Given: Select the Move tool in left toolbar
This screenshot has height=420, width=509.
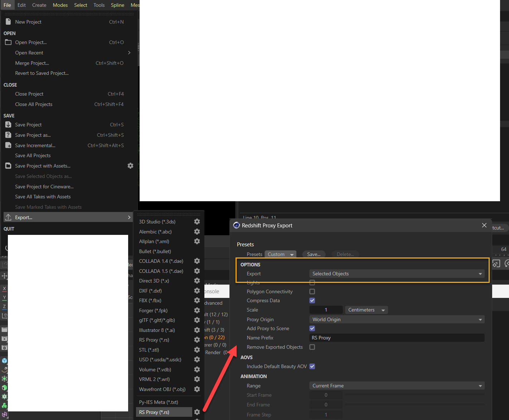Looking at the screenshot, I should (4, 276).
